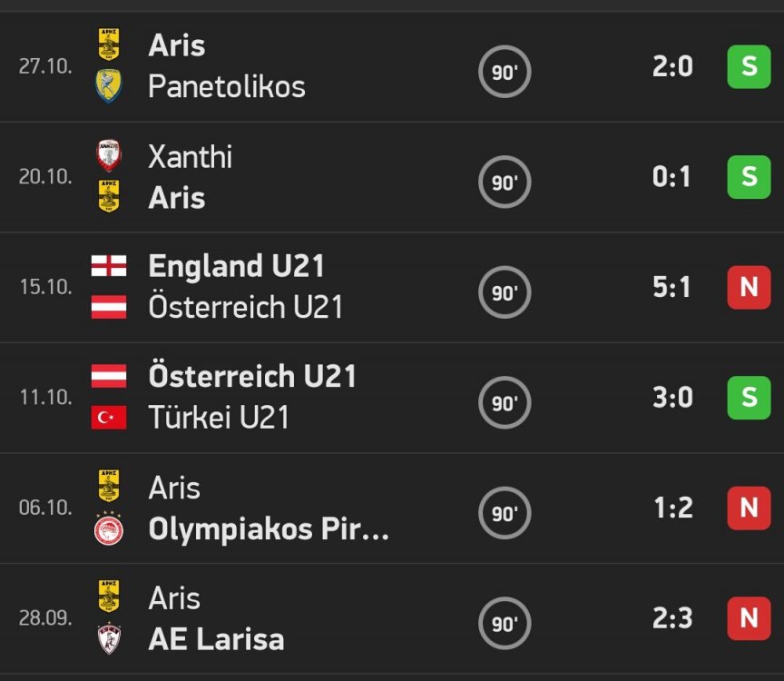Click the AE Larisa team name

216,639
